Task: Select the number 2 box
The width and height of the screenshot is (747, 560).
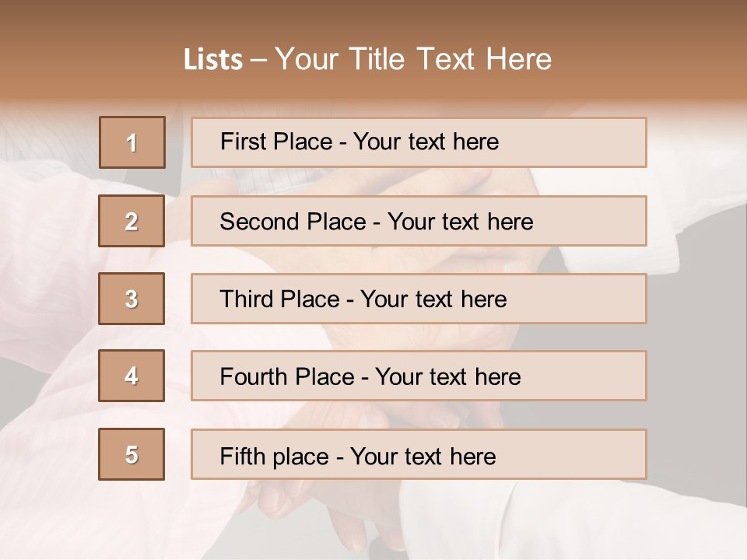Action: tap(132, 221)
